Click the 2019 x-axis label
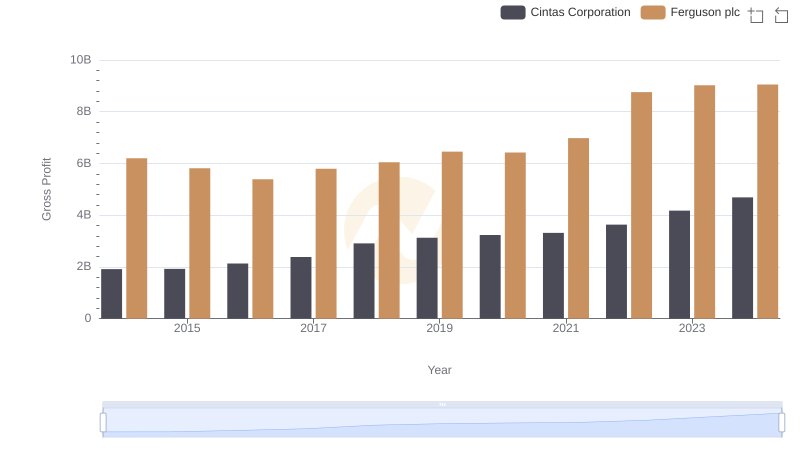 point(439,328)
